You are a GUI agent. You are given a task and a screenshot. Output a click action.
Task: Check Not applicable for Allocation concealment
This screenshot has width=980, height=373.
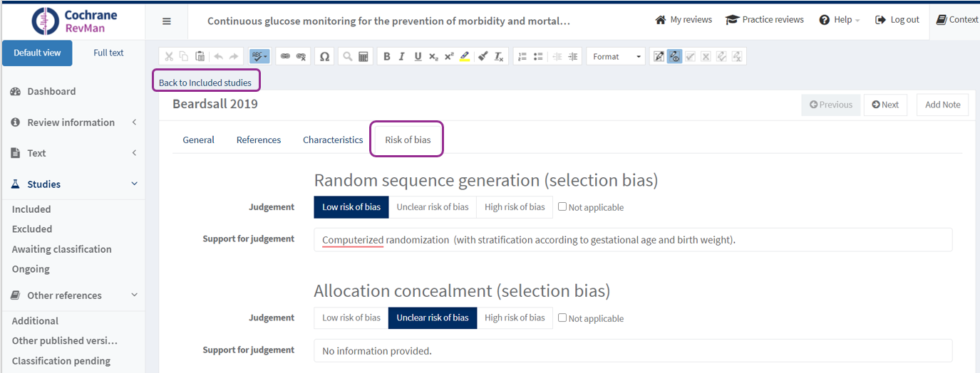[x=562, y=317]
